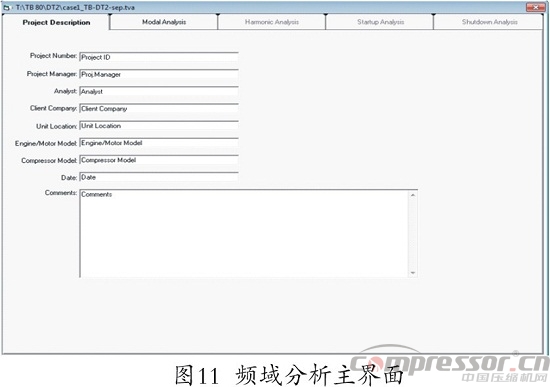
Task: Select the Date input field
Action: click(159, 177)
